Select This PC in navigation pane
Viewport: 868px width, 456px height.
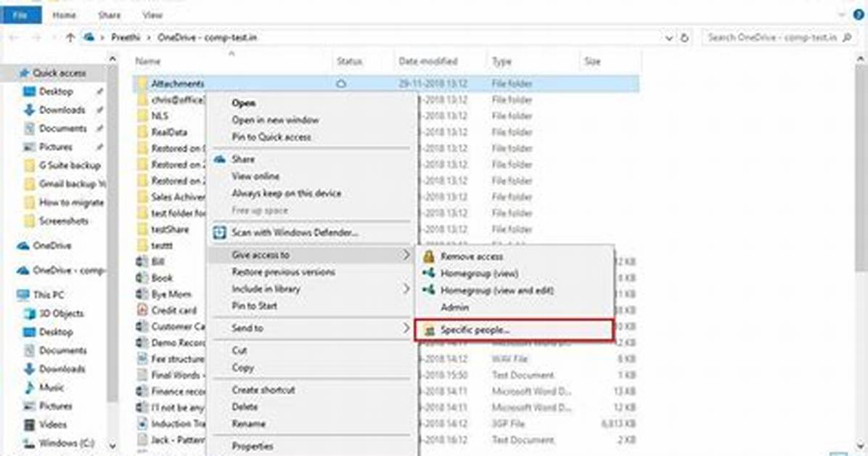click(x=49, y=295)
